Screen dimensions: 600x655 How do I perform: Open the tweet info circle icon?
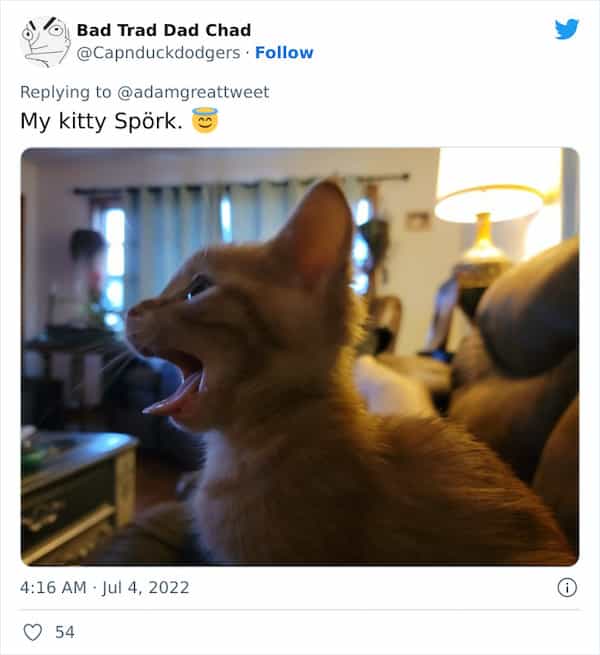coord(567,587)
